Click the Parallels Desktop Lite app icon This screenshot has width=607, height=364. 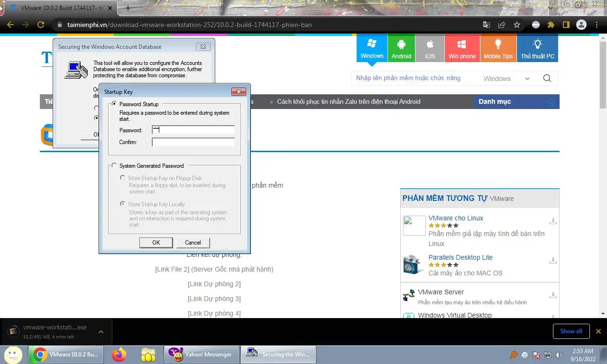tap(413, 264)
